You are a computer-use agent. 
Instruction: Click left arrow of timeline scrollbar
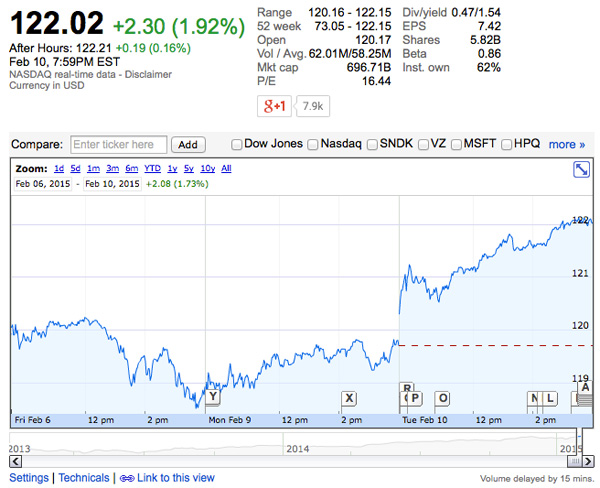tap(15, 461)
